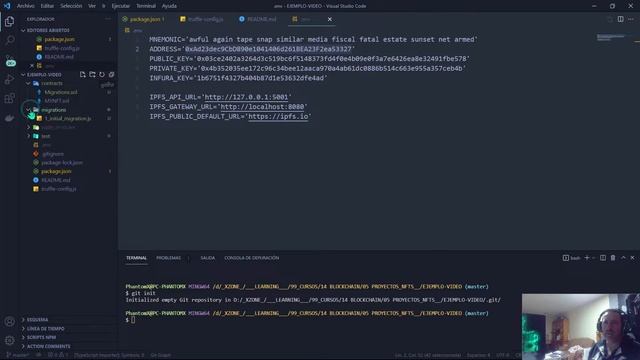640x360 pixels.
Task: Split the terminal panel
Action: tap(603, 258)
